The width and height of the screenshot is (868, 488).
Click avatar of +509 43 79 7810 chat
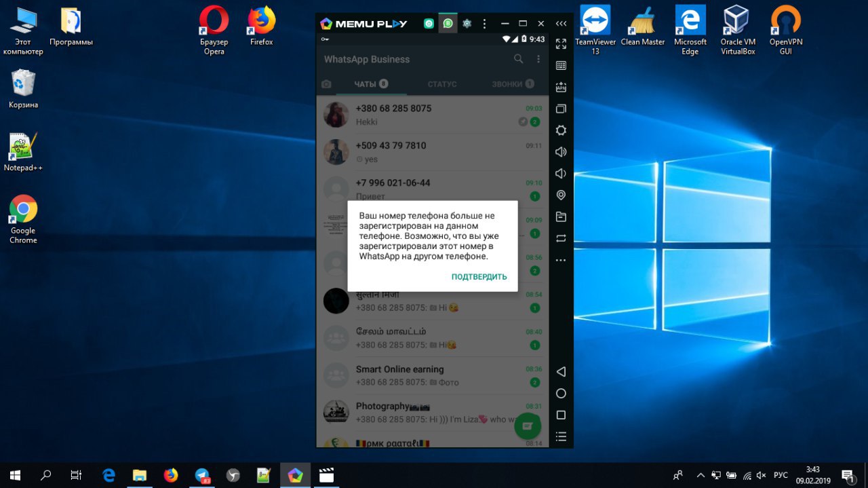336,152
